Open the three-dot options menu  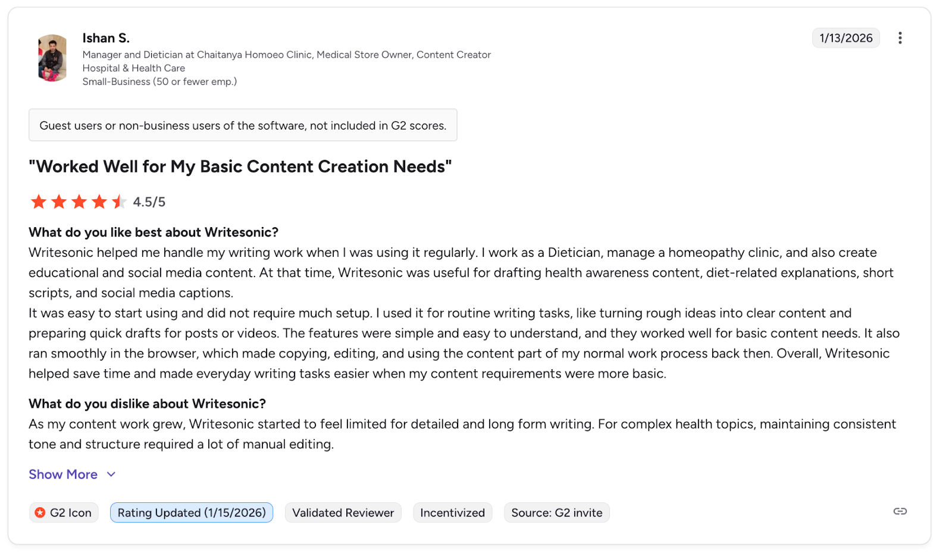900,38
